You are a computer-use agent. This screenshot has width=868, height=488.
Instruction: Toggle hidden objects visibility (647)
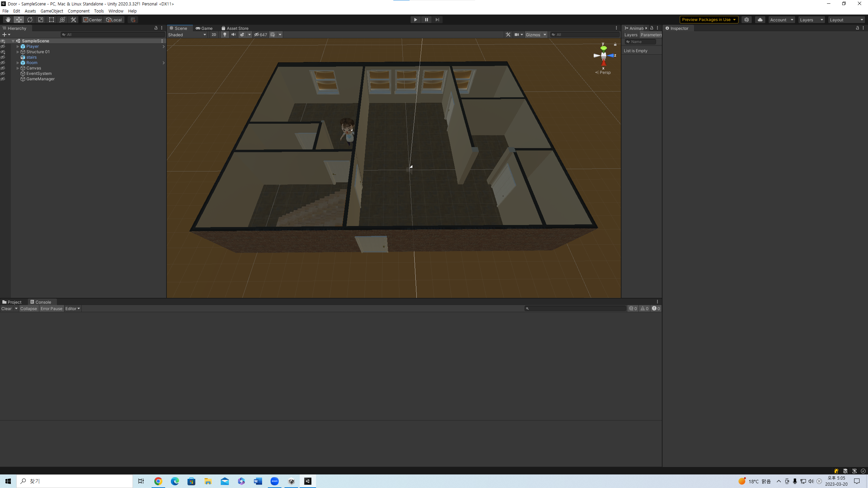click(261, 35)
